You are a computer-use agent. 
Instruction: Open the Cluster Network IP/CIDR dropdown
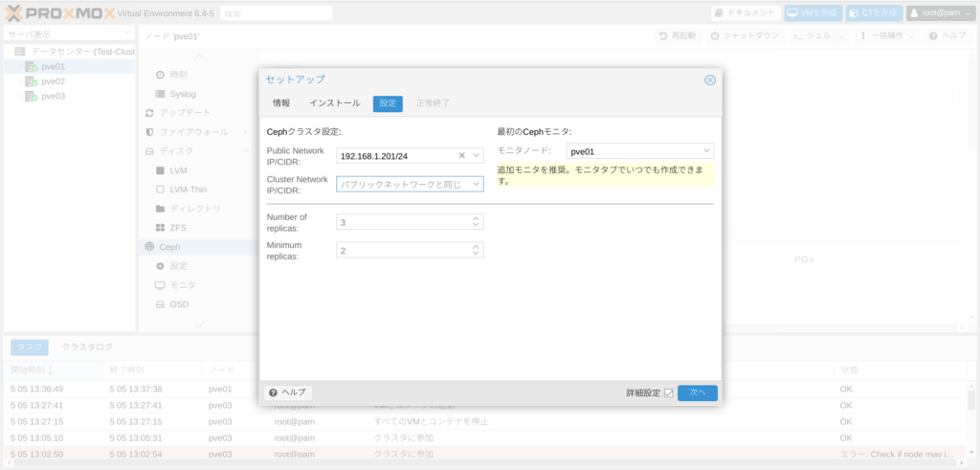(x=477, y=184)
